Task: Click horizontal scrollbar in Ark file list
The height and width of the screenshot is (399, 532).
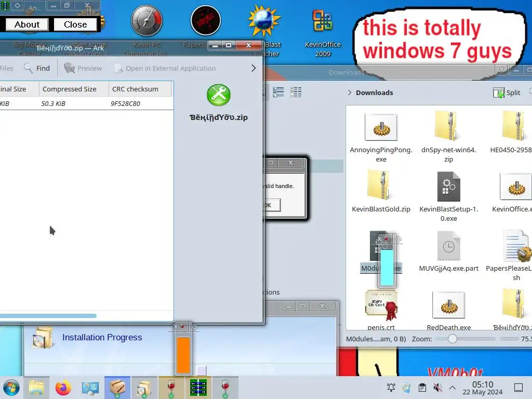Action: pos(47,315)
